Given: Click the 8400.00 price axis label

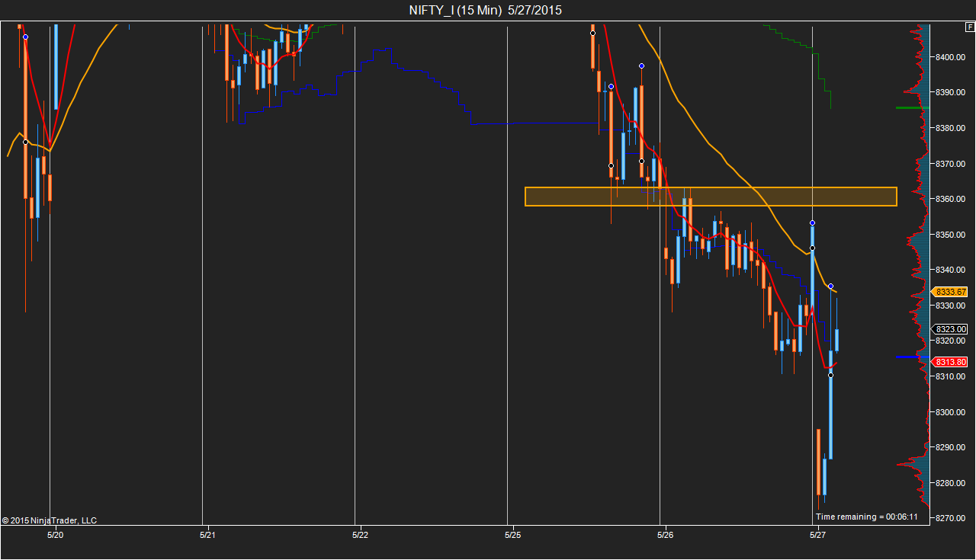Looking at the screenshot, I should [951, 57].
